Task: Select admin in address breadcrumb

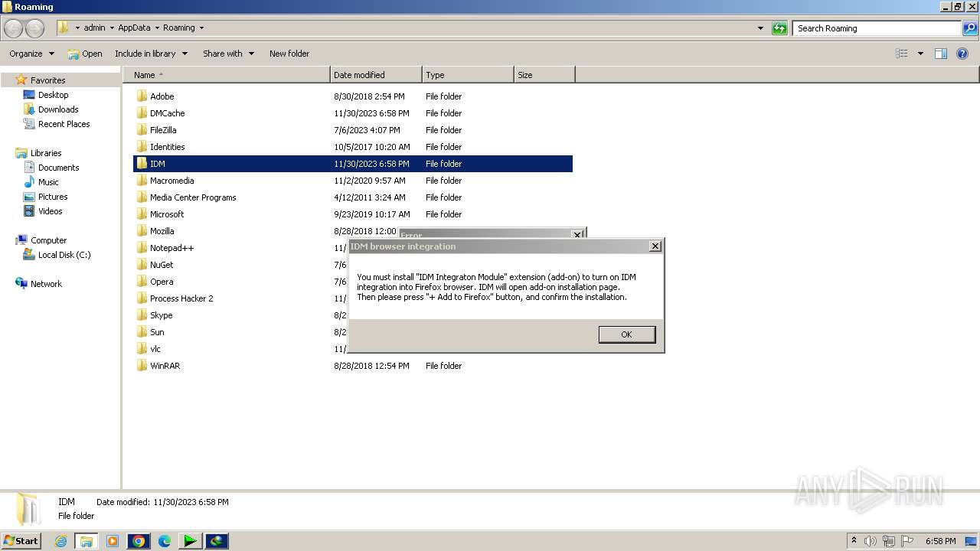Action: 94,28
